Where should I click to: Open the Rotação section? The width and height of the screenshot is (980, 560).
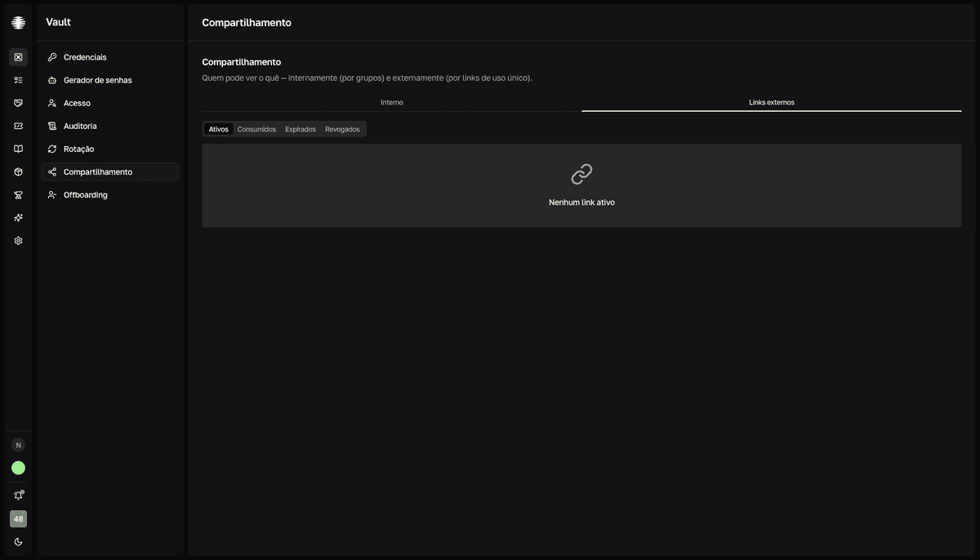[109, 149]
